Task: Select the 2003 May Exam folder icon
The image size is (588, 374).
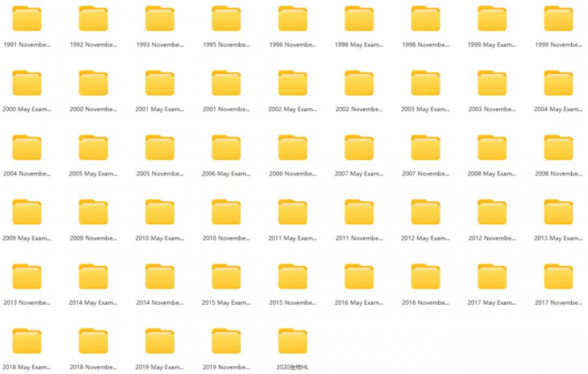Action: click(x=426, y=83)
